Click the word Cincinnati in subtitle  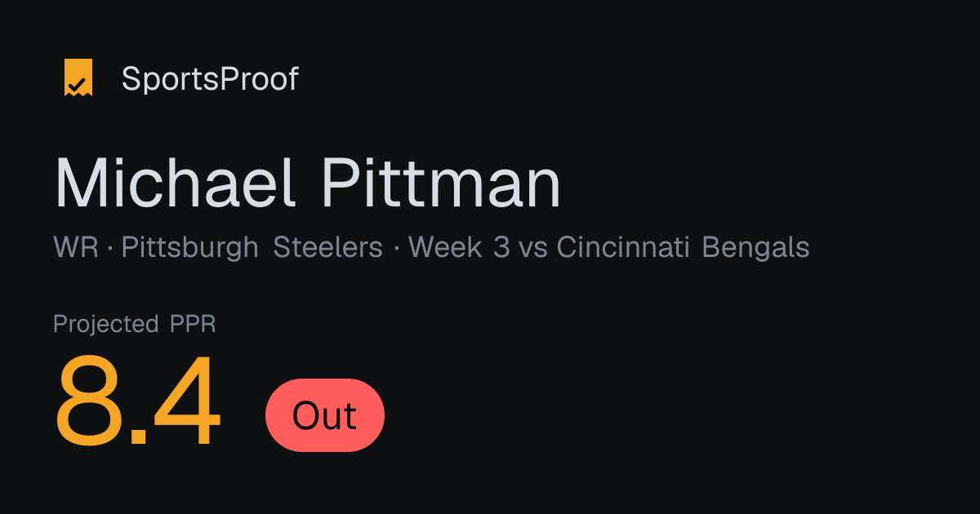tap(624, 247)
